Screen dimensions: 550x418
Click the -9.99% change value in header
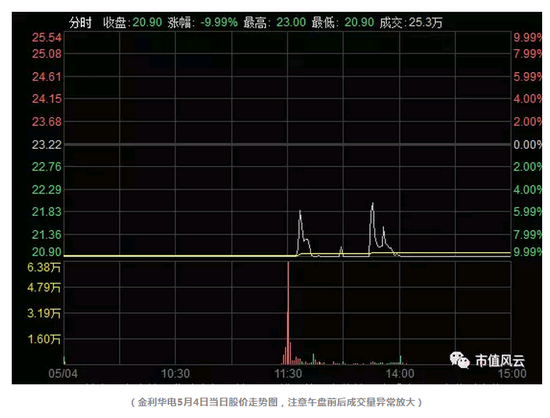(x=219, y=23)
